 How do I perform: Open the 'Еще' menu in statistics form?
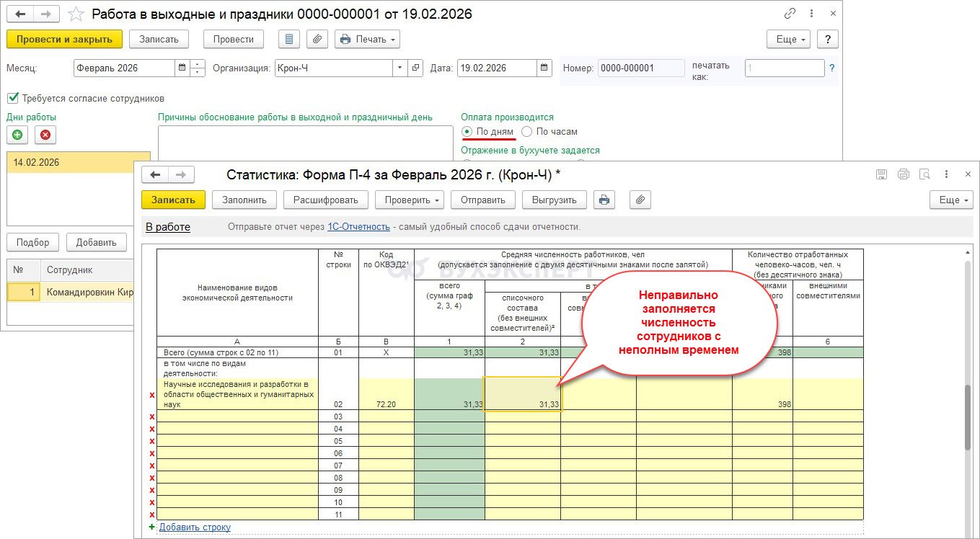coord(951,200)
